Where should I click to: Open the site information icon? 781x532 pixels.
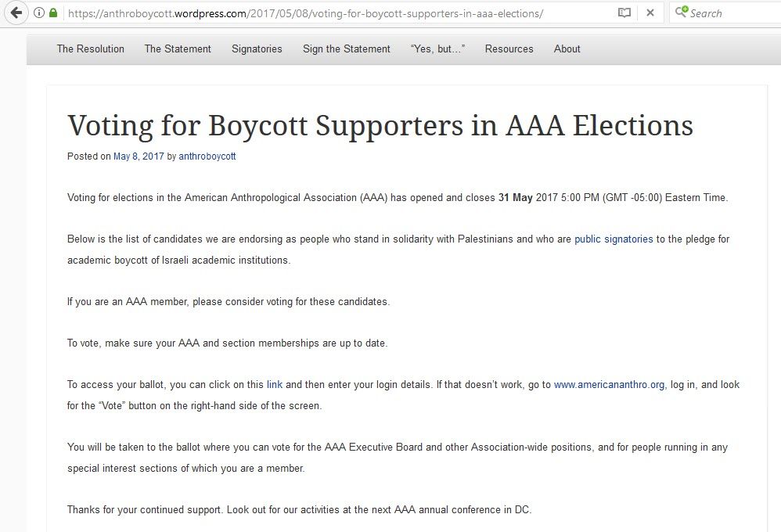[x=39, y=13]
